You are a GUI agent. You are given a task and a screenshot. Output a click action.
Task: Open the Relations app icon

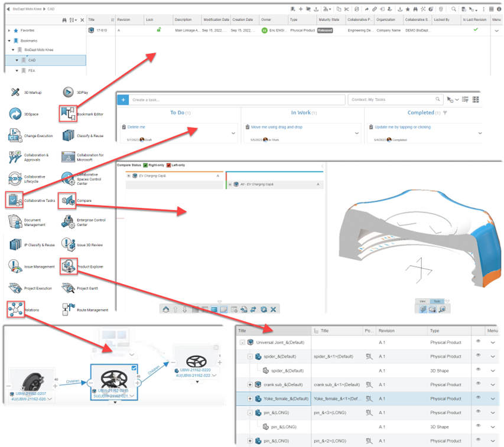click(15, 309)
